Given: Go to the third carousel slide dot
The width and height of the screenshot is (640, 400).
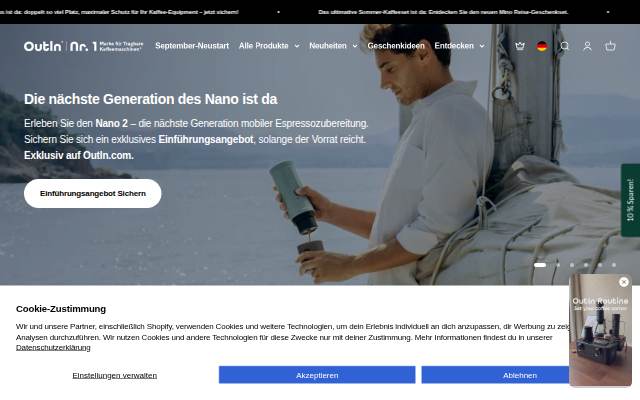Looking at the screenshot, I should tap(572, 265).
